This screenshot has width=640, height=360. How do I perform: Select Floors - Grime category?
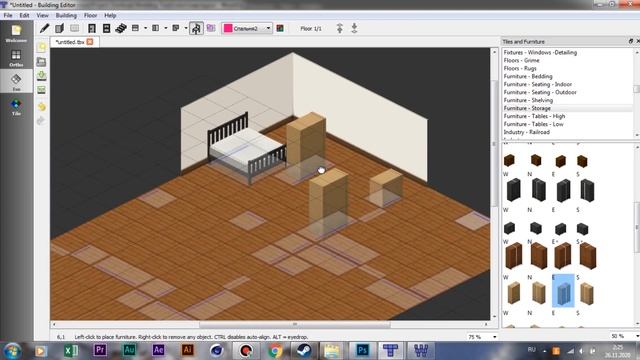pyautogui.click(x=521, y=60)
